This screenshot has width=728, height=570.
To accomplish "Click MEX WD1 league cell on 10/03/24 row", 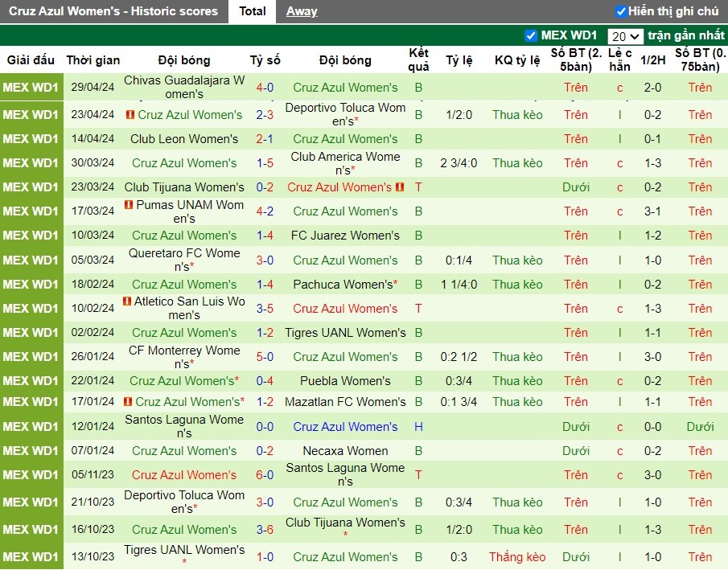I will pos(31,236).
